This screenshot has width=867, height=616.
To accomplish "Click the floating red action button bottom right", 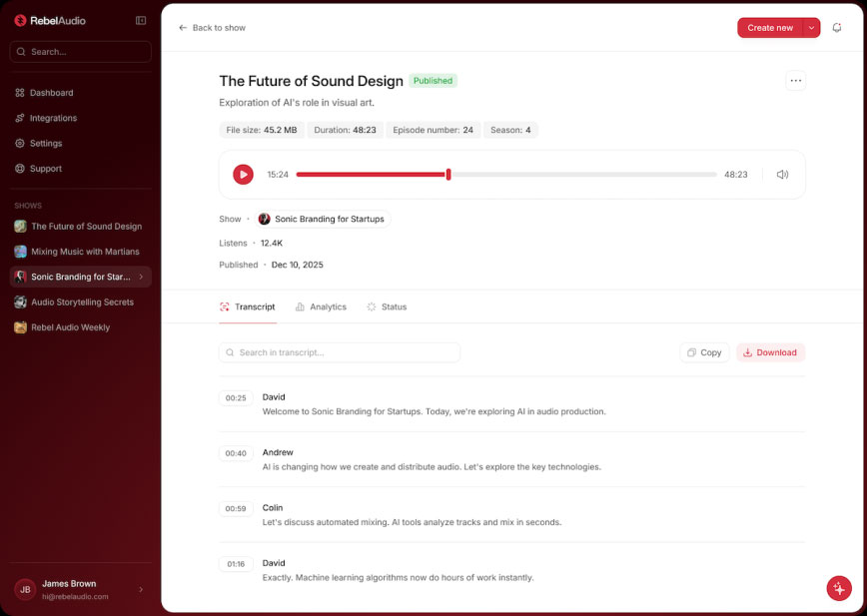I will pyautogui.click(x=838, y=588).
